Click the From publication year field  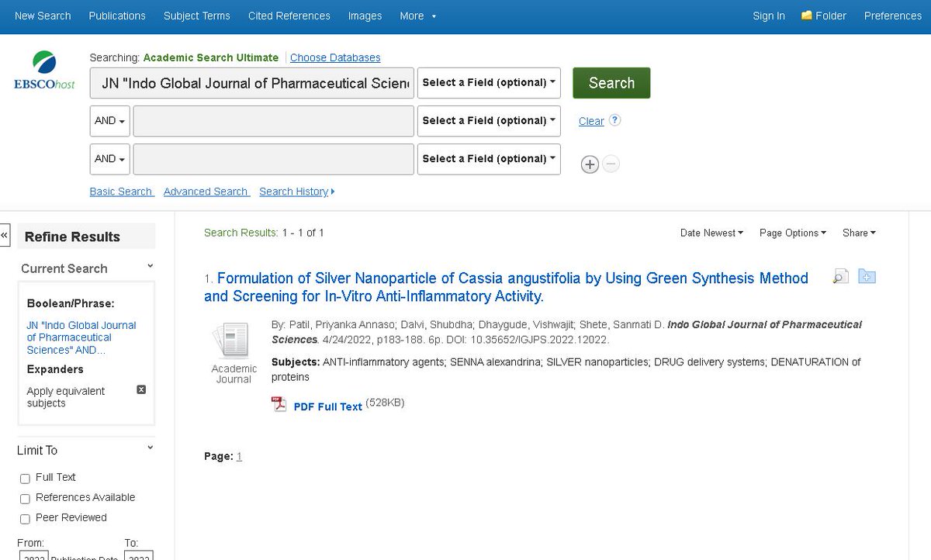pos(33,555)
